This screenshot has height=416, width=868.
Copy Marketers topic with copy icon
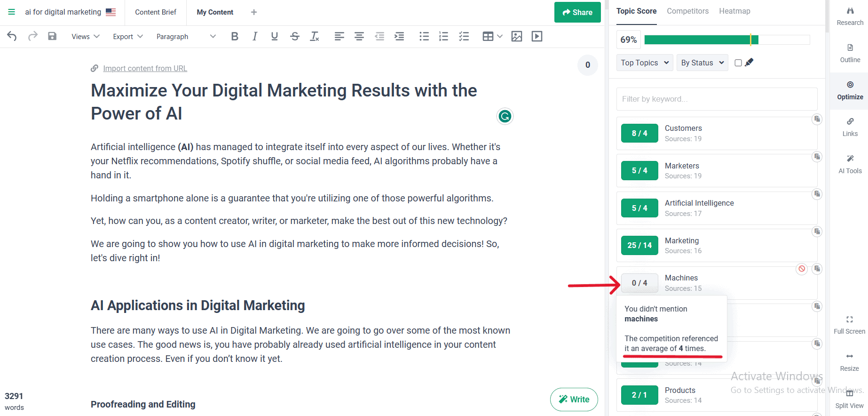[817, 156]
